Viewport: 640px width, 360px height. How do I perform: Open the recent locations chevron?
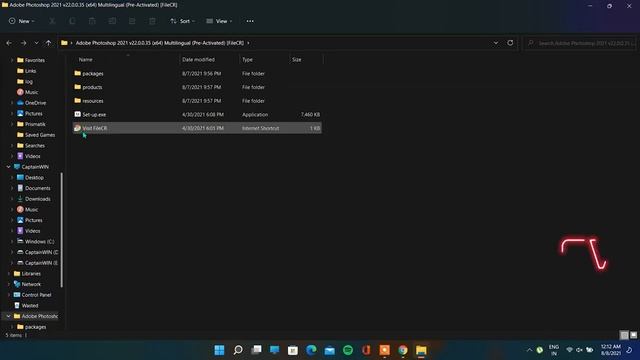[x=36, y=43]
